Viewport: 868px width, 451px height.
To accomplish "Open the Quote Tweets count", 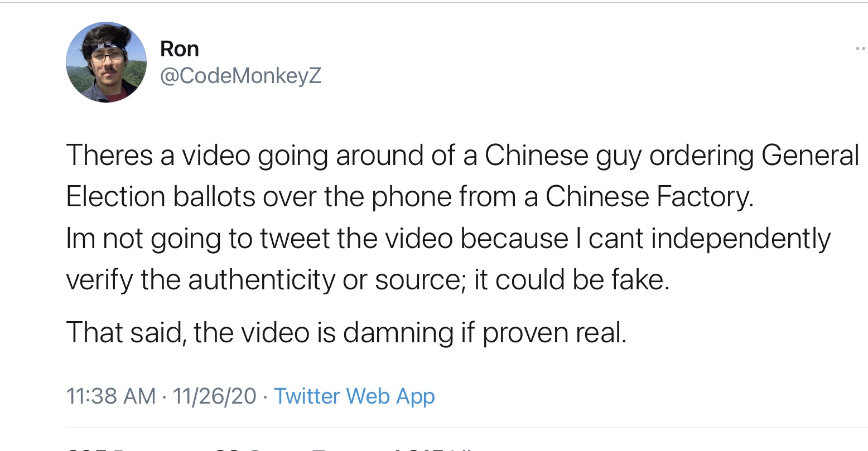I will pos(284,448).
